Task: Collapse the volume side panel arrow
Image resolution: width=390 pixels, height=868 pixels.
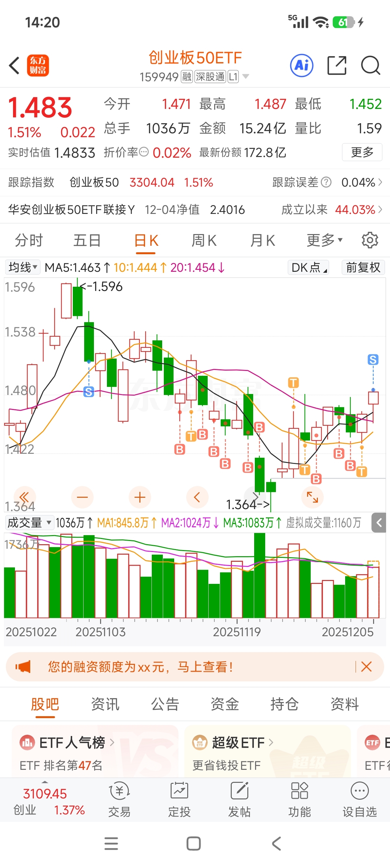Action: [x=379, y=523]
